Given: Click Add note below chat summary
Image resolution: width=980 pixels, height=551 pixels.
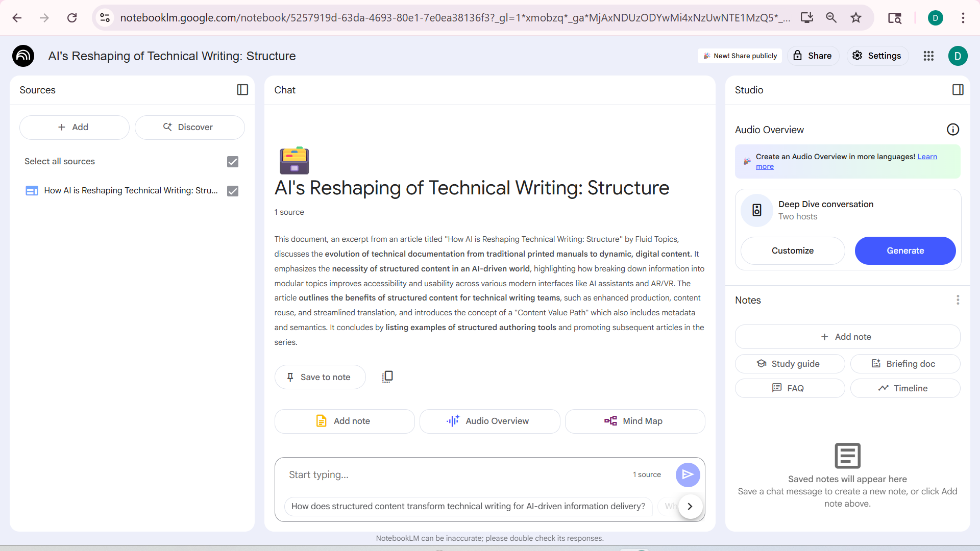Looking at the screenshot, I should (x=345, y=421).
